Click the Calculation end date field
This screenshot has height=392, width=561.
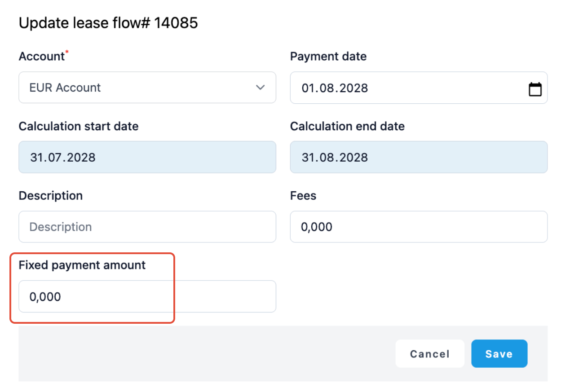point(418,157)
